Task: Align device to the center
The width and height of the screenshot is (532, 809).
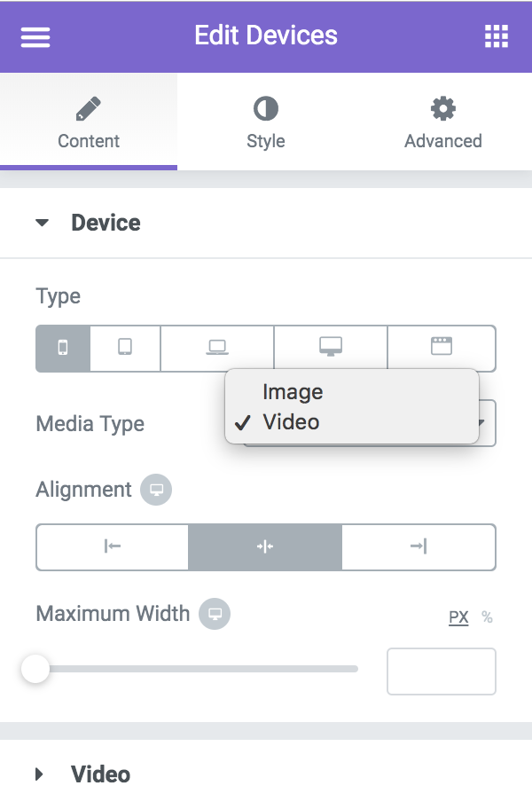Action: click(x=265, y=547)
